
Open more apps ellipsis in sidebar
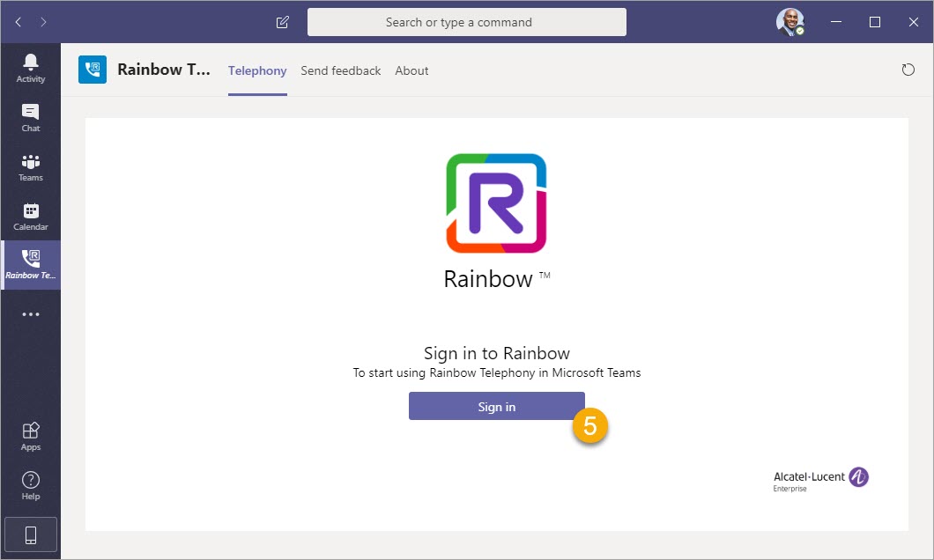[30, 314]
